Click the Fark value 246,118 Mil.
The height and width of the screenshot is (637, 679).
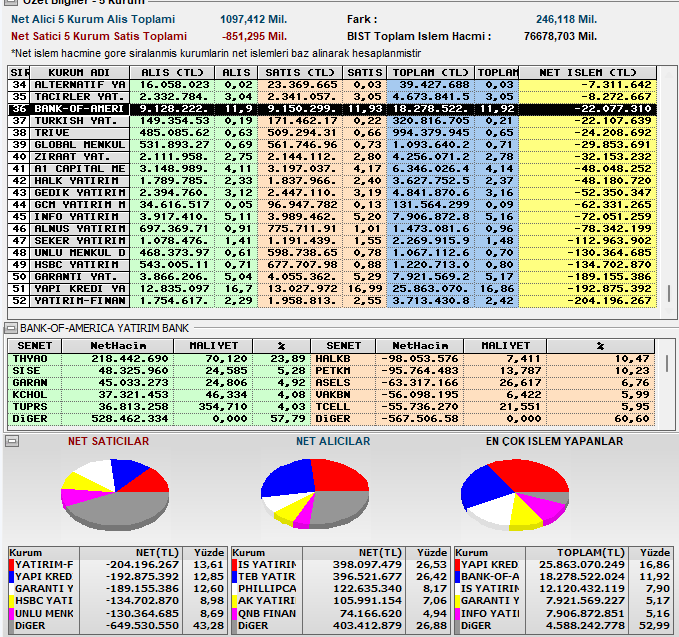(x=566, y=19)
